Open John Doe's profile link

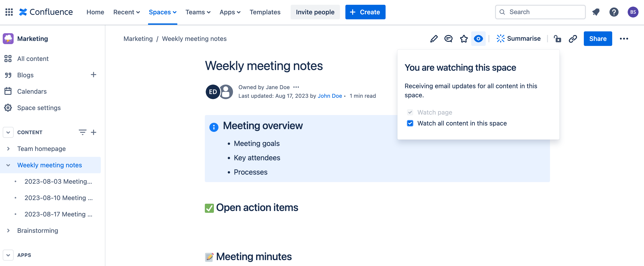[x=330, y=95]
